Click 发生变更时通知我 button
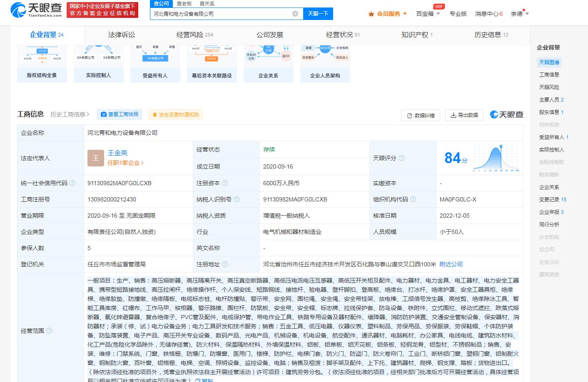 (x=175, y=114)
